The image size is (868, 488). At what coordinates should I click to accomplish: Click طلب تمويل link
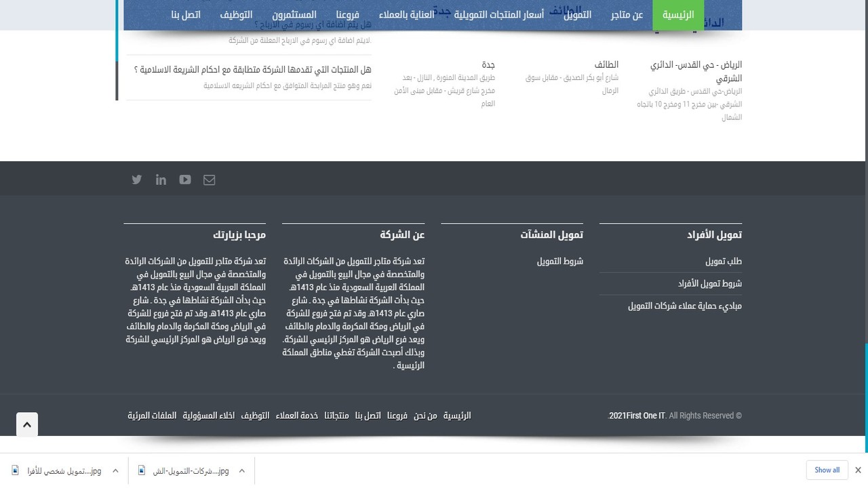724,261
